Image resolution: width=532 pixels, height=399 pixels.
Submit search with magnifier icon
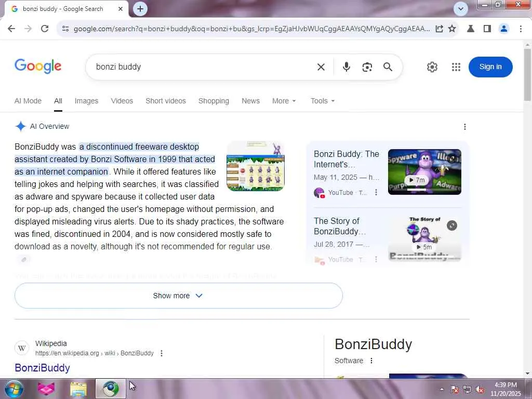click(x=388, y=67)
